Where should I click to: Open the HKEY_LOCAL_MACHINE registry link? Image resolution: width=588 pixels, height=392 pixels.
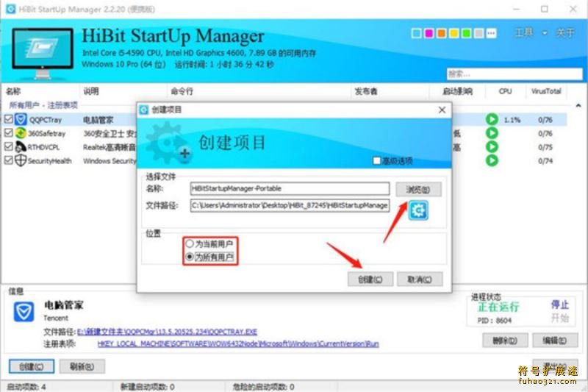click(x=238, y=343)
